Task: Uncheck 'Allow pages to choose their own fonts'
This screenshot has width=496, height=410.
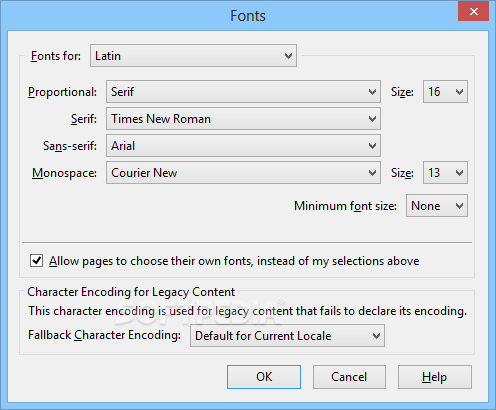Action: (x=36, y=261)
